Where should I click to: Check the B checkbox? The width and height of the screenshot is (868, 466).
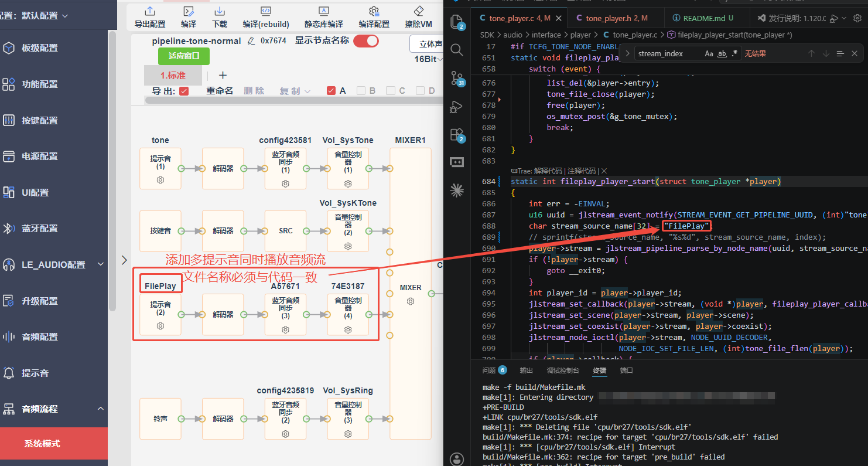pyautogui.click(x=361, y=91)
